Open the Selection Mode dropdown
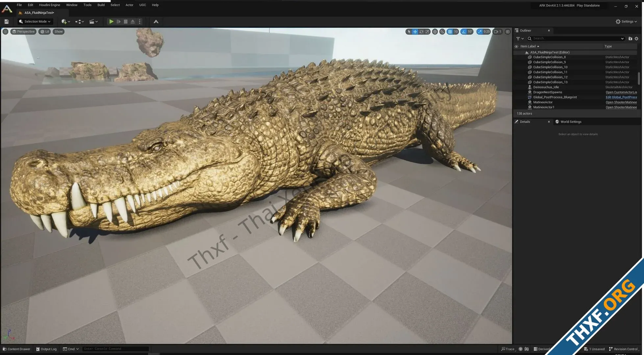The height and width of the screenshot is (355, 644). tap(35, 21)
